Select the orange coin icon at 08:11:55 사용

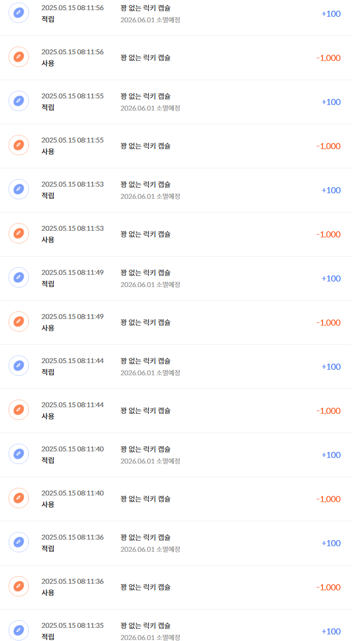(x=19, y=145)
